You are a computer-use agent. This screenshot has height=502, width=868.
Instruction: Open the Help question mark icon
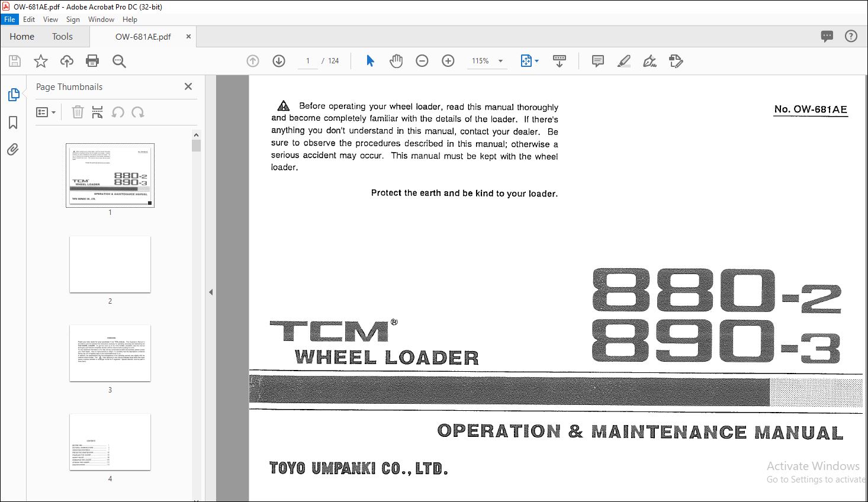click(x=851, y=36)
